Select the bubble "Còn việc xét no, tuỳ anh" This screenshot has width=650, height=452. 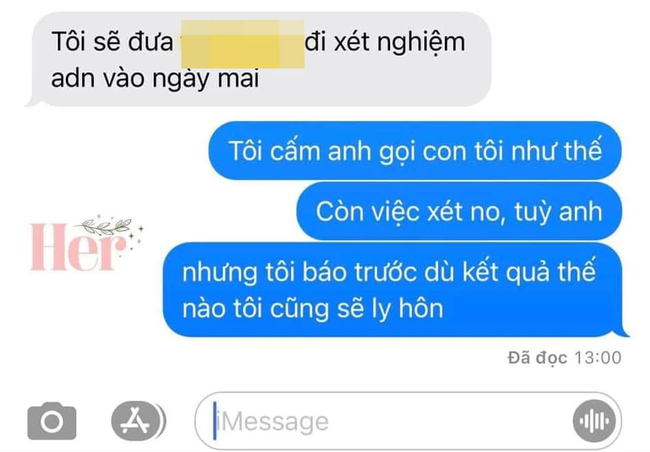click(x=459, y=211)
